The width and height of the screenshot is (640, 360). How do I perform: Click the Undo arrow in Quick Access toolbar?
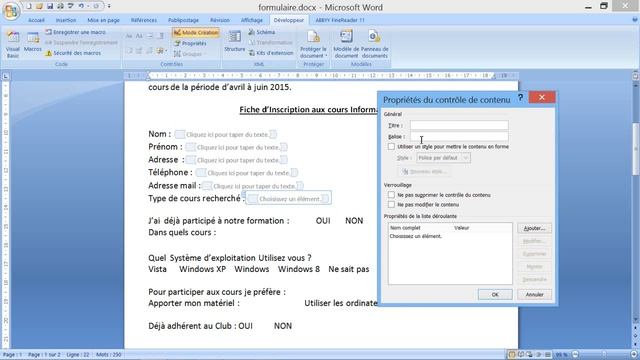tap(81, 6)
